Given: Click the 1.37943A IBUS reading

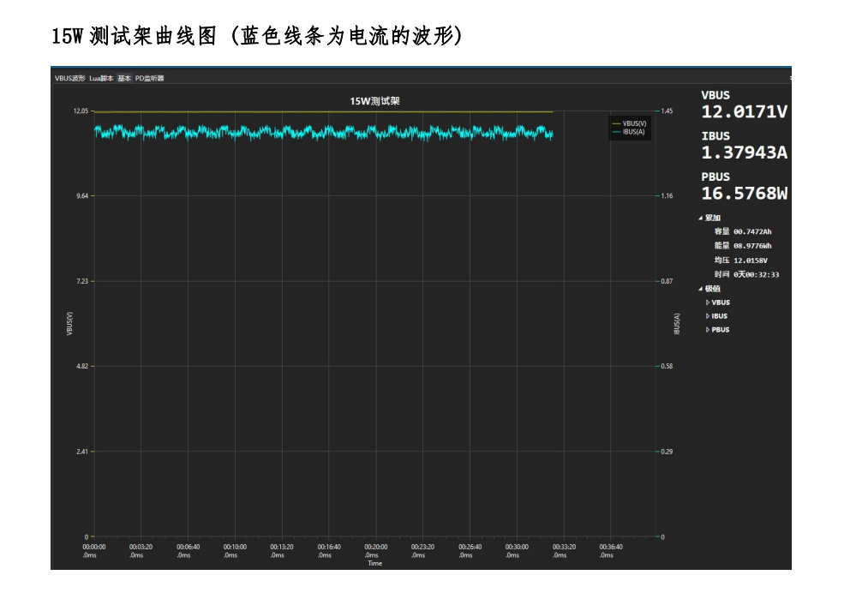Looking at the screenshot, I should [744, 153].
